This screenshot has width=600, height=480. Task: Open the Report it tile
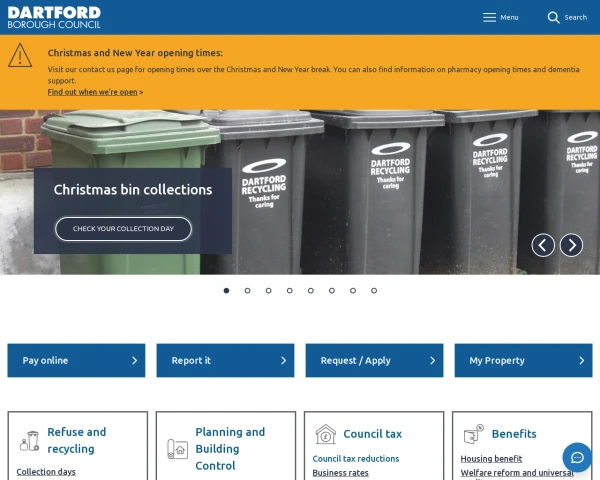(225, 360)
